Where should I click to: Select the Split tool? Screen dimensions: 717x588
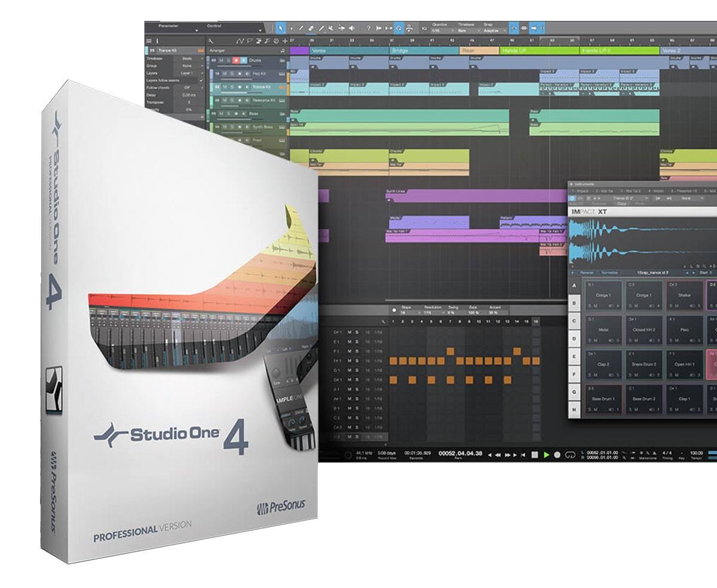[x=302, y=28]
